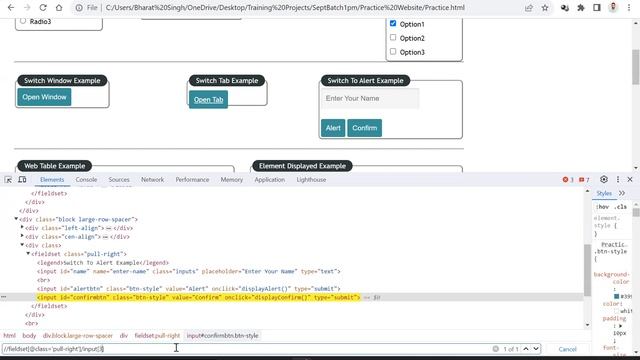Viewport: 640px width, 360px height.
Task: Collapse the fieldset pull-right node
Action: coord(28,254)
